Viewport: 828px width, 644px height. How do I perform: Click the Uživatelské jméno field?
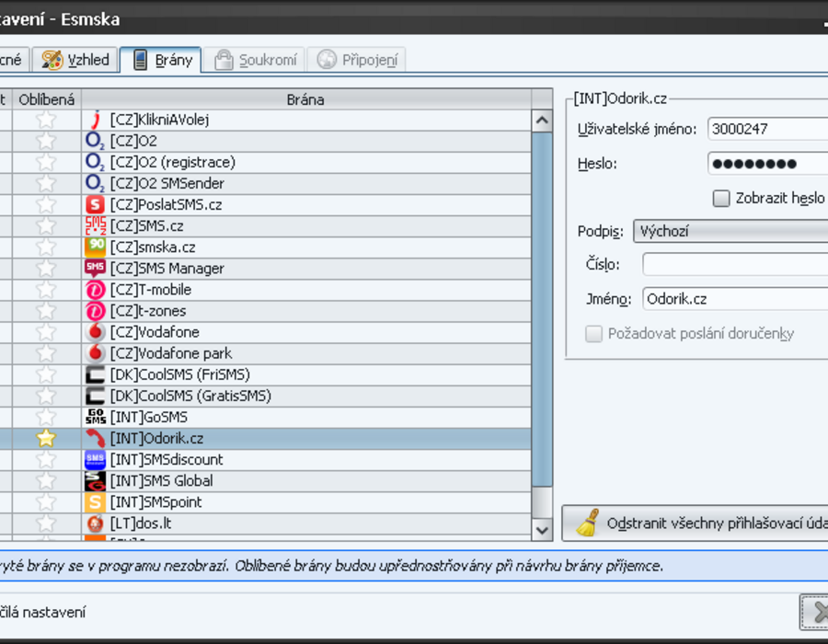[768, 129]
